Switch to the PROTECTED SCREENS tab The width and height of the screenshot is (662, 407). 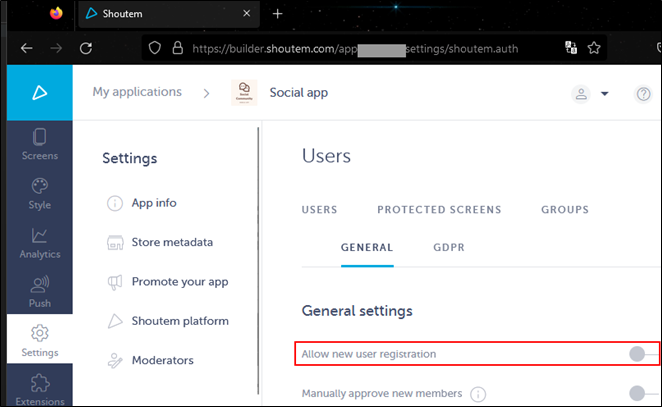(x=439, y=210)
